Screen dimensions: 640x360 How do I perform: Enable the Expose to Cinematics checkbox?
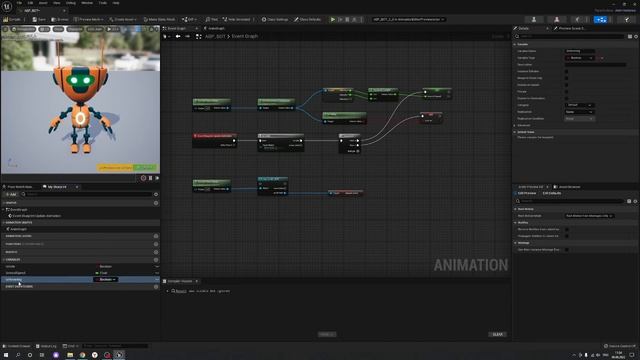pyautogui.click(x=566, y=98)
